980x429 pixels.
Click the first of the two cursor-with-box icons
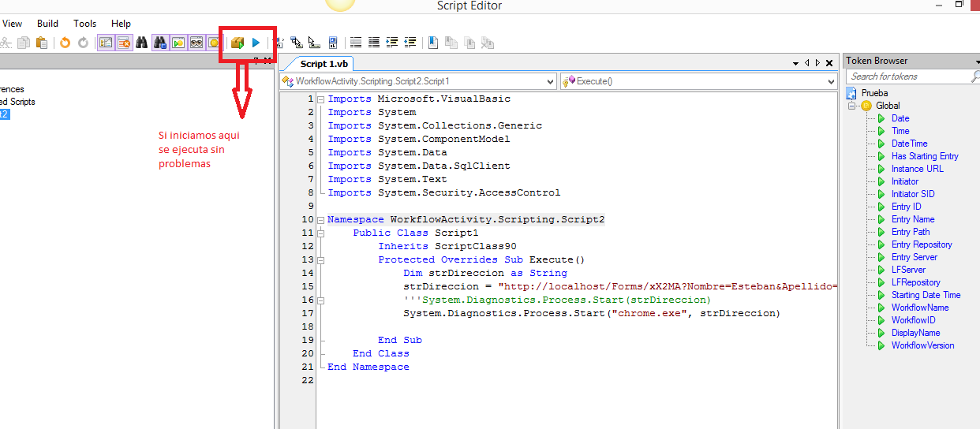point(297,43)
